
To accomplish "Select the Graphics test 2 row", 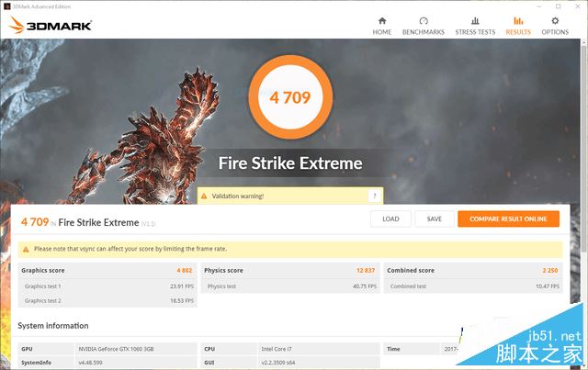I will pyautogui.click(x=107, y=300).
